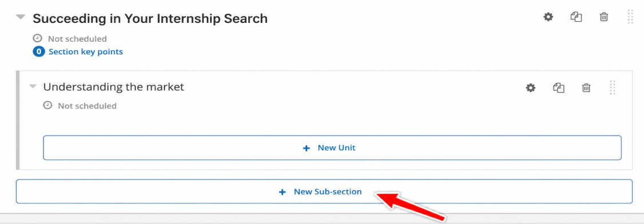The width and height of the screenshot is (644, 224).
Task: Click Not scheduled under Understanding the market
Action: 87,106
